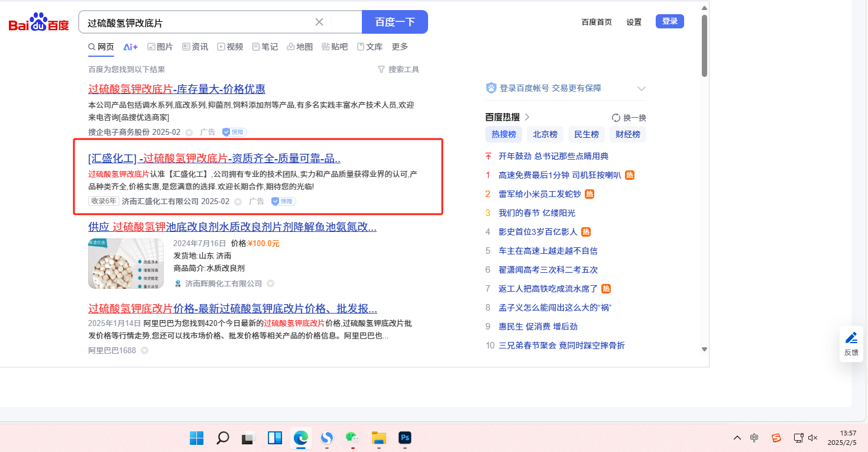This screenshot has width=868, height=452.
Task: Expand the login account notice chevron
Action: tap(642, 89)
